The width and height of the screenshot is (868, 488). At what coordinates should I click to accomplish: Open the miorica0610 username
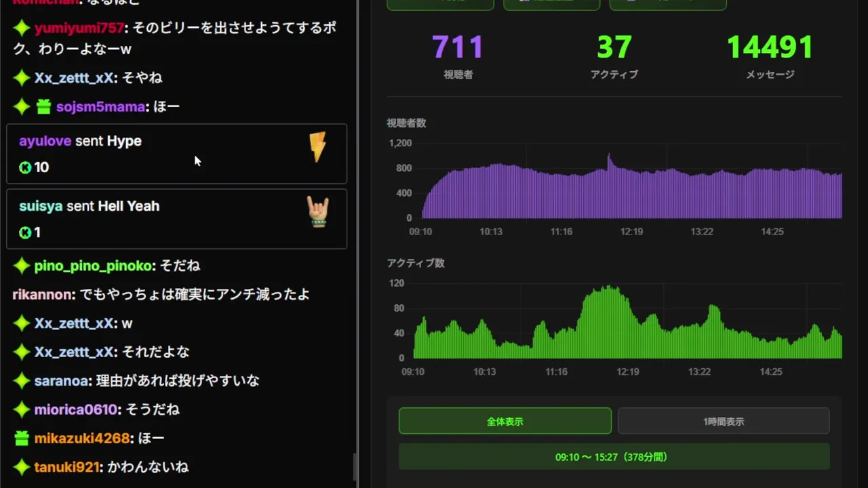(77, 409)
